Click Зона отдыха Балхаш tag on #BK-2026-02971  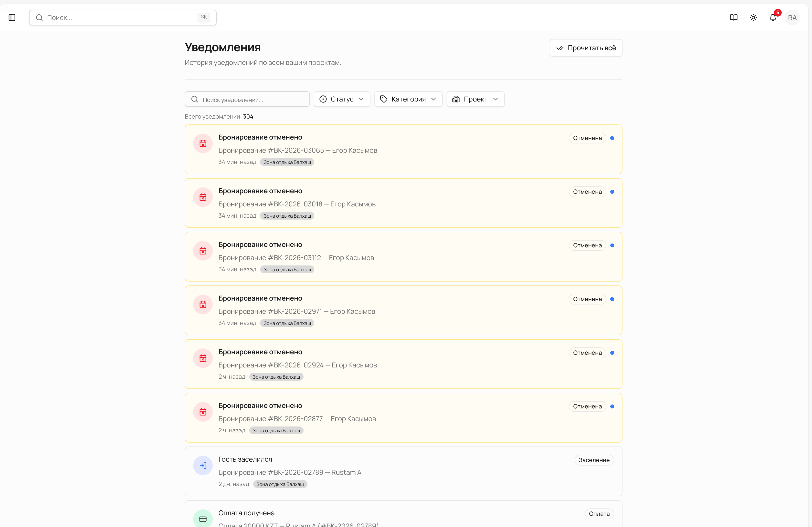[287, 323]
